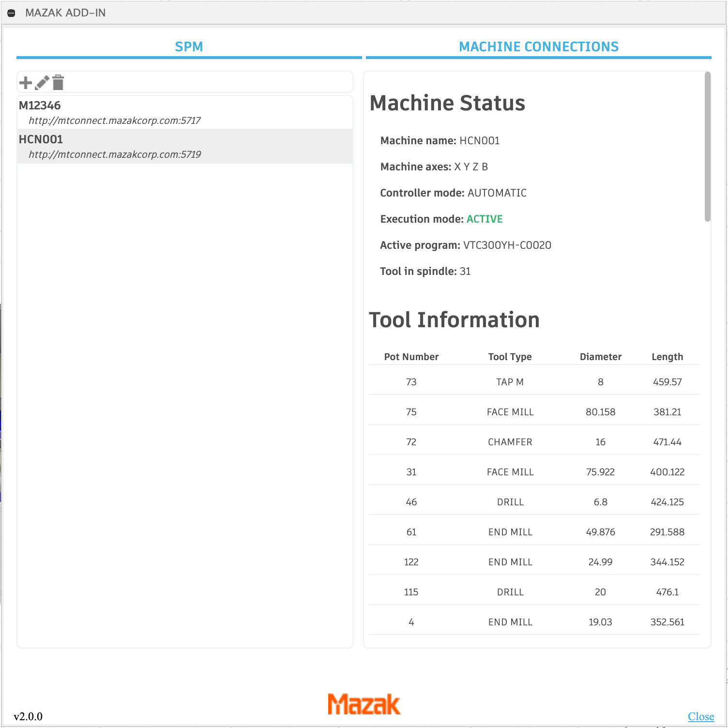This screenshot has height=728, width=728.
Task: Click the length value 476.1
Action: point(667,592)
